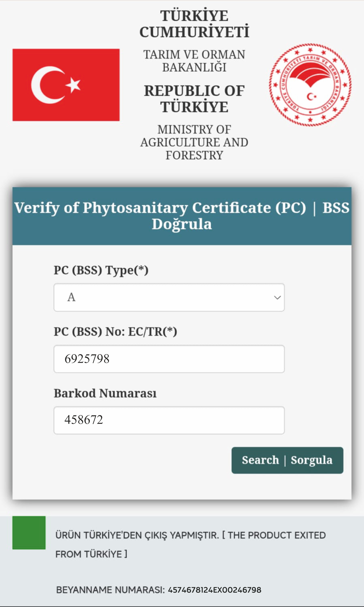Click the TARIM VE ORMAN BAKANLIĞI text

[x=194, y=61]
